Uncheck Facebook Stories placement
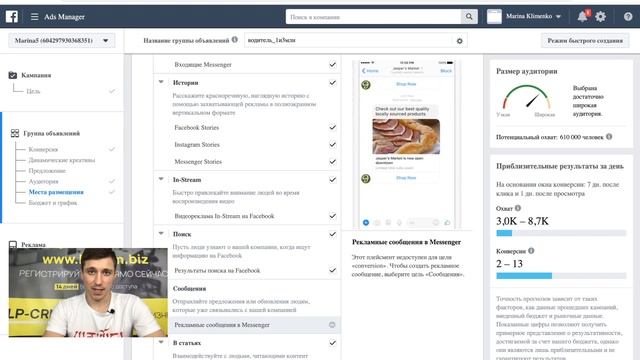The height and width of the screenshot is (360, 640). tap(333, 127)
